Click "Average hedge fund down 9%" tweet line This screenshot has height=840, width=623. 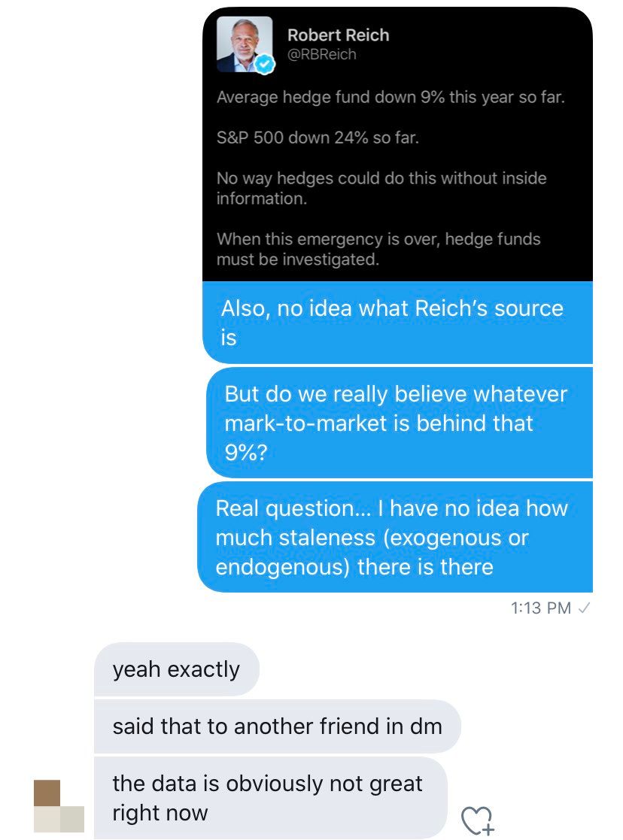click(x=390, y=98)
